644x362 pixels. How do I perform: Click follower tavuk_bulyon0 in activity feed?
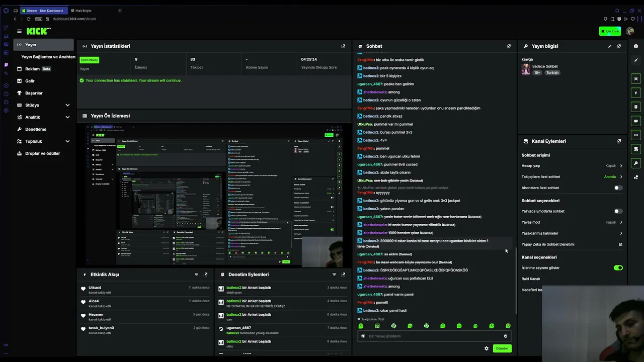(x=101, y=328)
